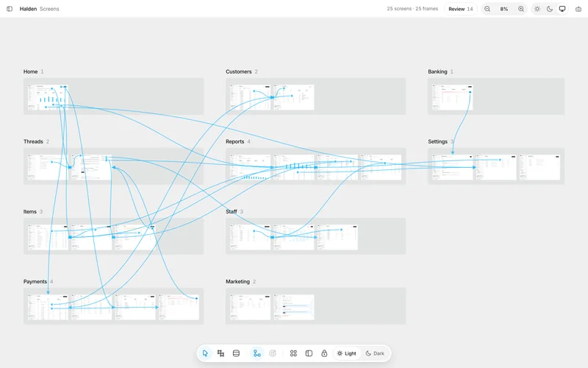Switch app theme to dark using the header moon icon
The image size is (588, 368).
550,9
